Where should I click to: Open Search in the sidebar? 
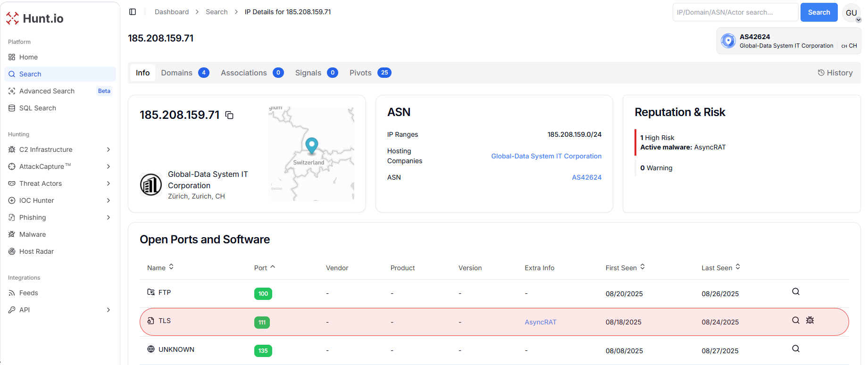60,74
